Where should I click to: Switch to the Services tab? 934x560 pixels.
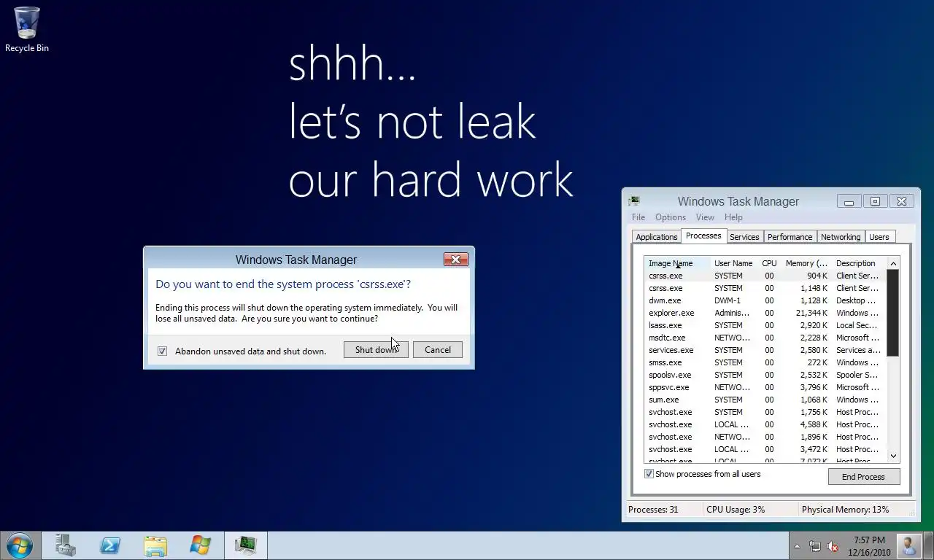click(x=744, y=237)
